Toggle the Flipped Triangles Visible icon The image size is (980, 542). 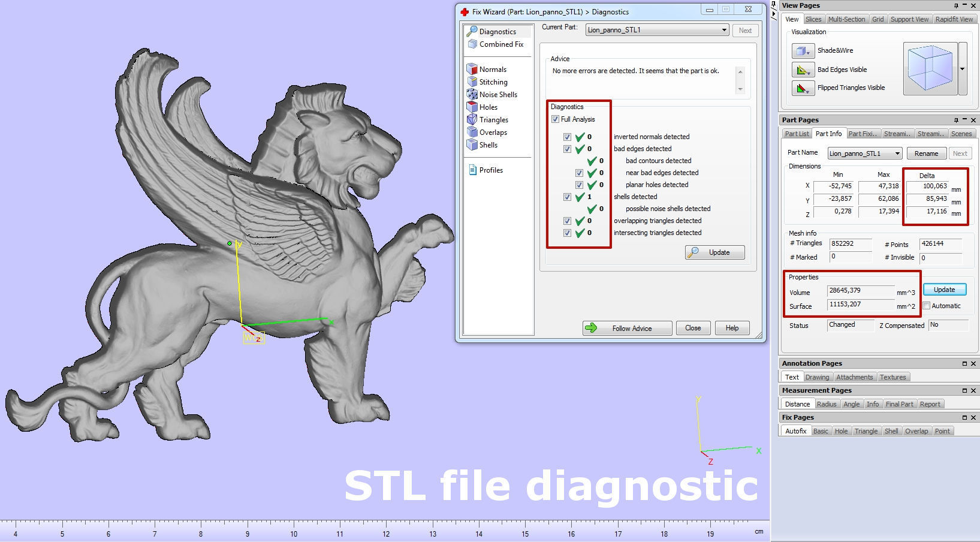point(803,88)
